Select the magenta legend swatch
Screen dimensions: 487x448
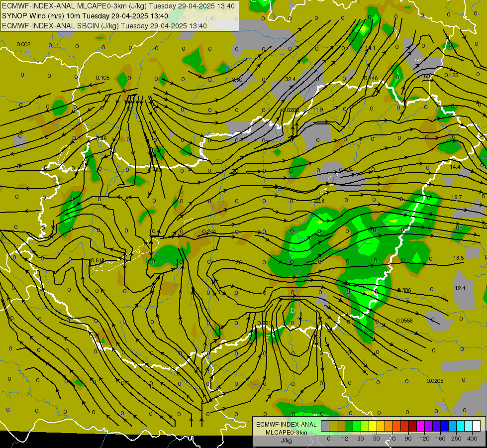pos(420,426)
